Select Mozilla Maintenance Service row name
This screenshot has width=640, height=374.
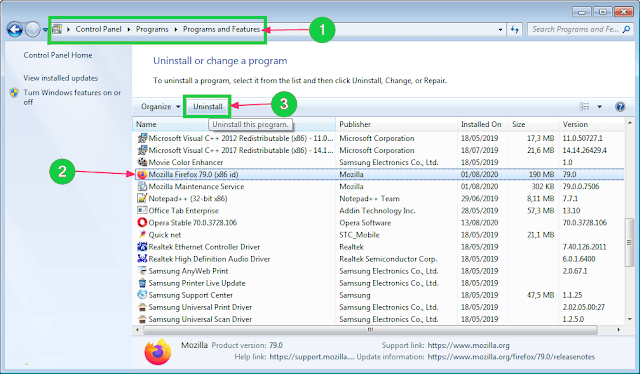pyautogui.click(x=196, y=187)
